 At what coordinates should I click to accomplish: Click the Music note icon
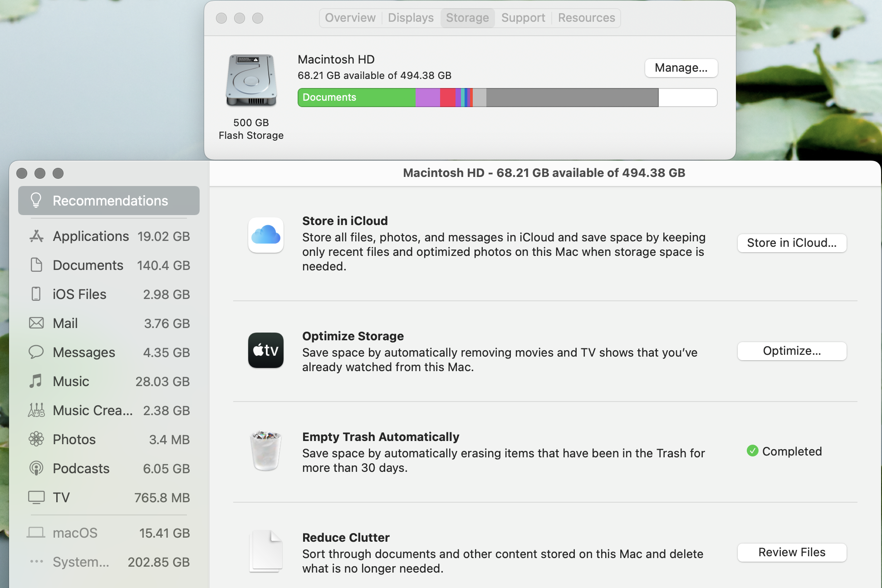click(36, 381)
